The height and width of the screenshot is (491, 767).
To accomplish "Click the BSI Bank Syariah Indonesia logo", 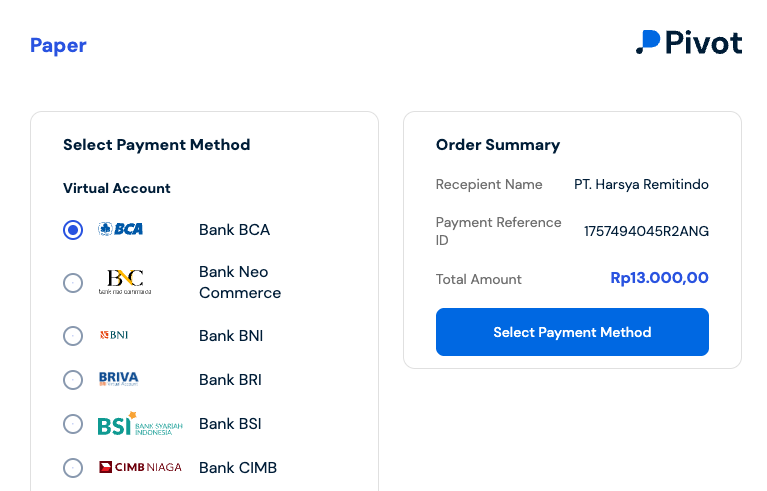I will [140, 424].
